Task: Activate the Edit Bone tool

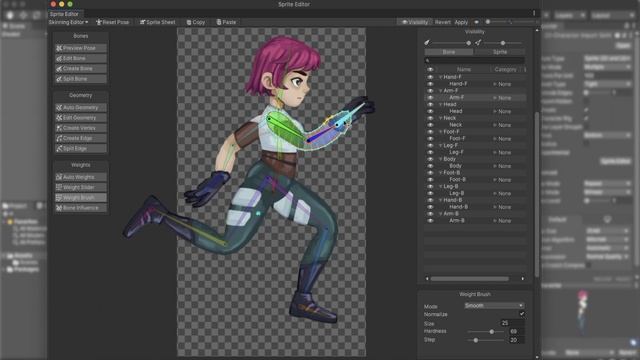Action: (x=80, y=58)
